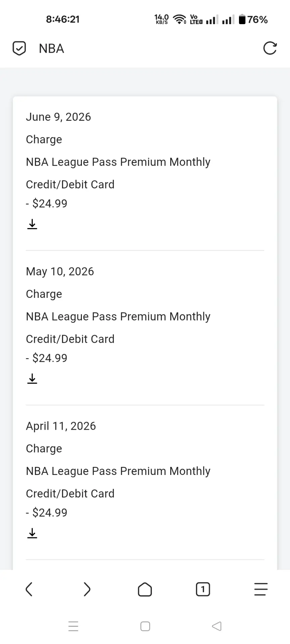The height and width of the screenshot is (644, 290).
Task: Select the June 9, 2026 date text
Action: coord(58,117)
